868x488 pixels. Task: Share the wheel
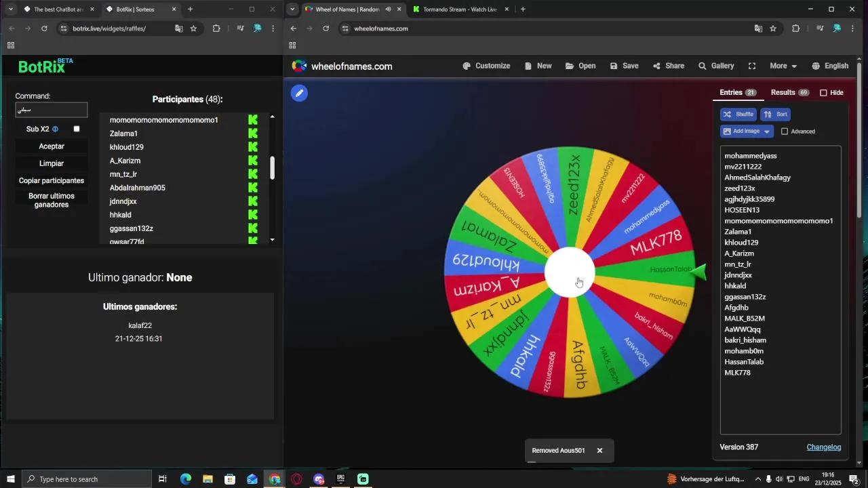pos(669,66)
